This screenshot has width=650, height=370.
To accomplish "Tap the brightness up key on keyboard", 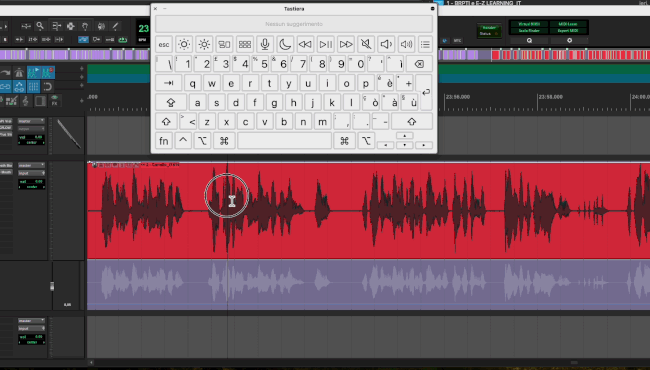I will tap(204, 44).
